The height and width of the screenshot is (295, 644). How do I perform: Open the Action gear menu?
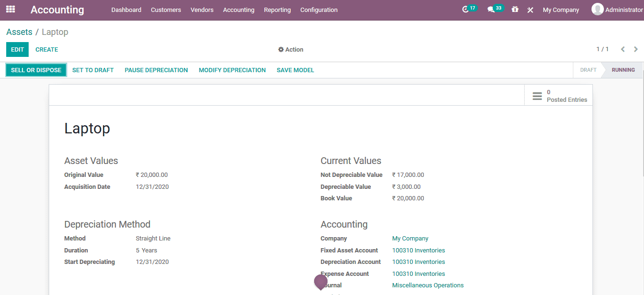point(290,49)
